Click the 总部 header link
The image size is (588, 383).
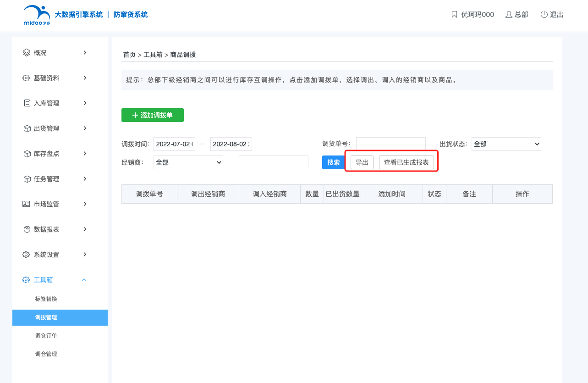[522, 15]
